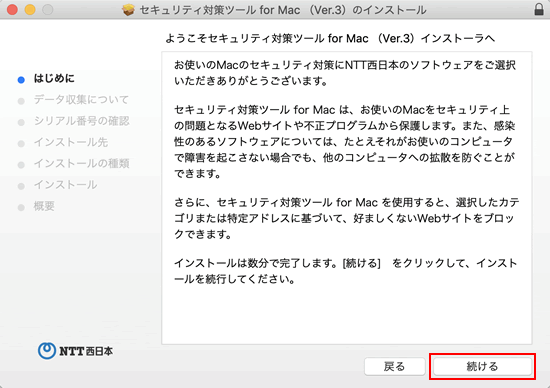
Task: Click the lock icon in title bar
Action: coord(539,9)
